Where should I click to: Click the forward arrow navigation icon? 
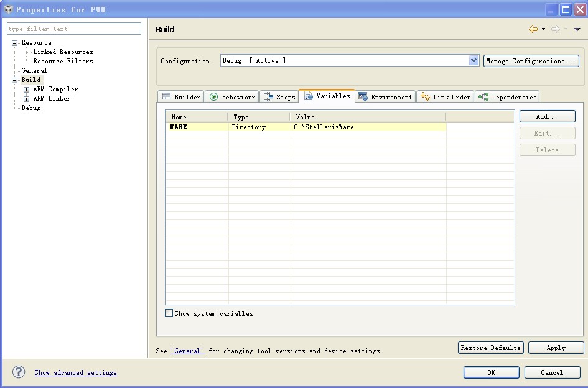[556, 29]
